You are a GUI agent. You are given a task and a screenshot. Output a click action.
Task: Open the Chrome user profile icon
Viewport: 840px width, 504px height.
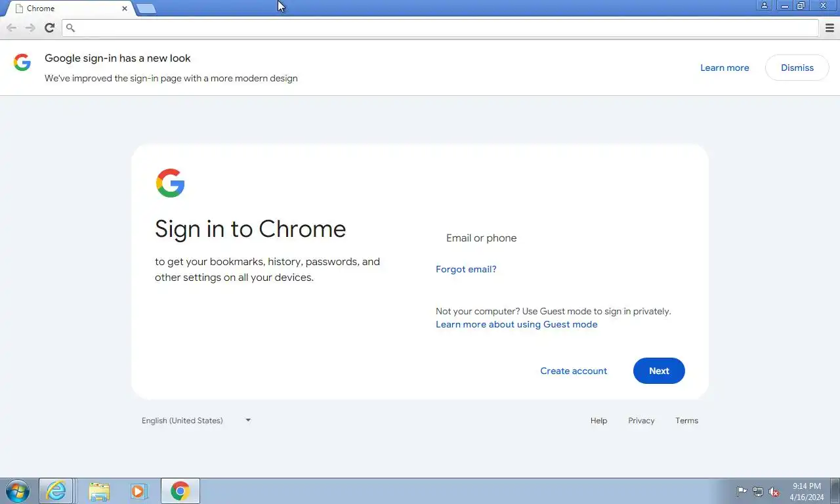click(x=765, y=5)
